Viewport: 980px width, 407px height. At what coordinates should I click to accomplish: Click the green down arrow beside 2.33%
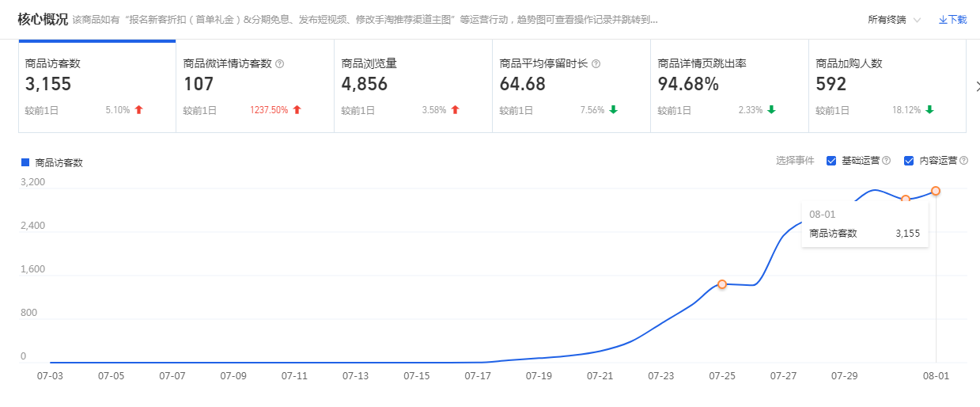(x=772, y=110)
